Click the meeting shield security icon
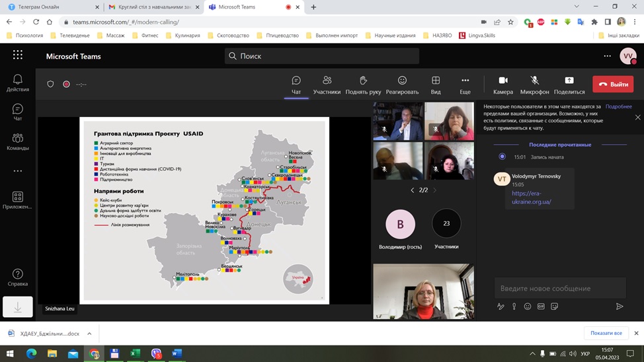The height and width of the screenshot is (362, 644). coord(50,84)
